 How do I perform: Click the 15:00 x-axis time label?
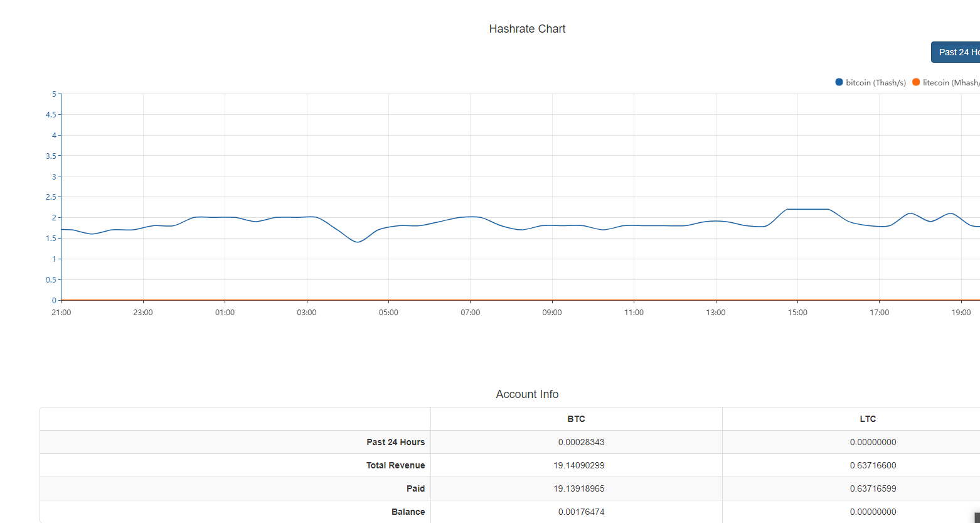pos(797,313)
